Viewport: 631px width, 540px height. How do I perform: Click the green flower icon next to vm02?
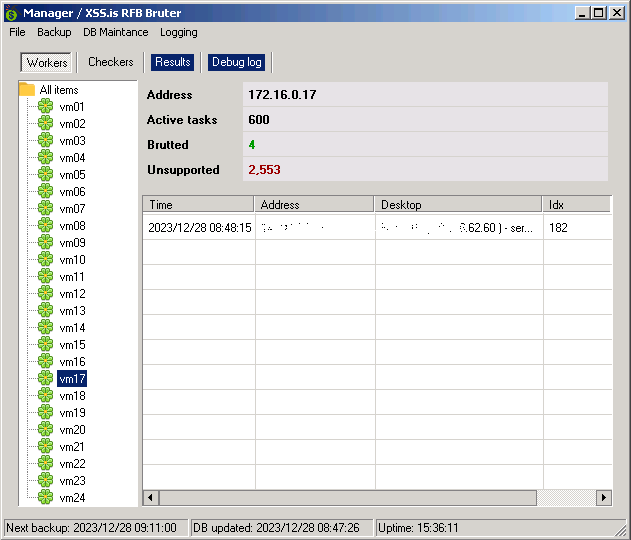45,123
